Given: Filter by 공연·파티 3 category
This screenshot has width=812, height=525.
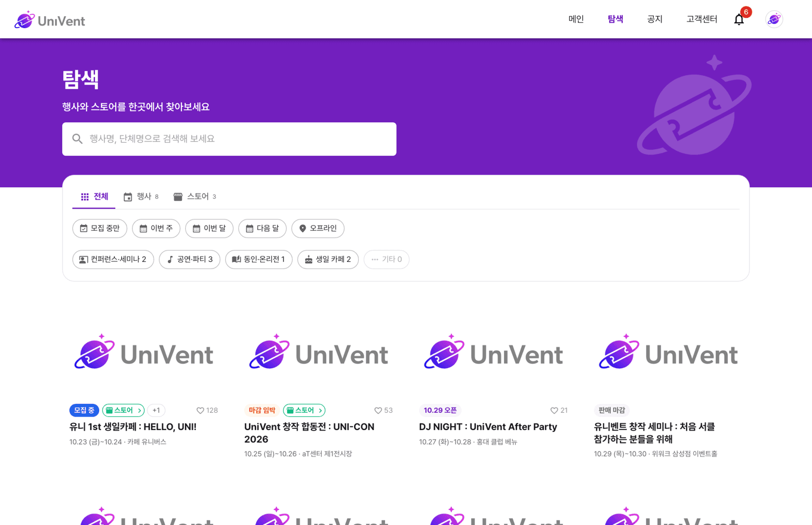Looking at the screenshot, I should 189,260.
